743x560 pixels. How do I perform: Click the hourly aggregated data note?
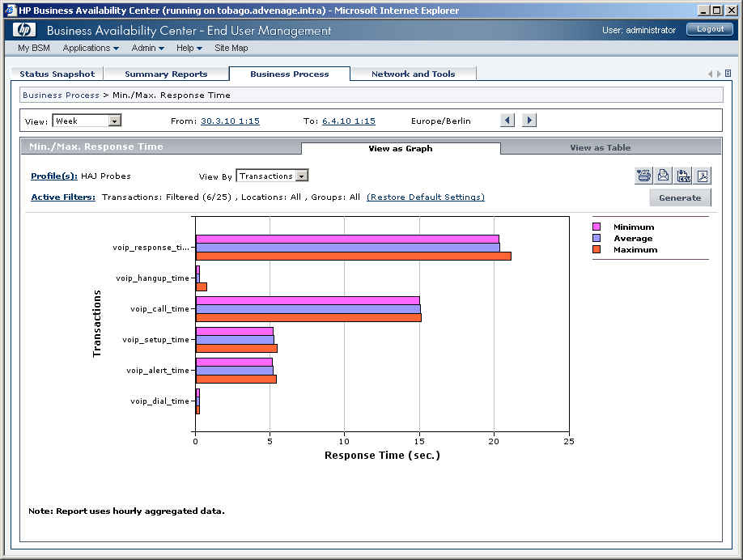(126, 511)
